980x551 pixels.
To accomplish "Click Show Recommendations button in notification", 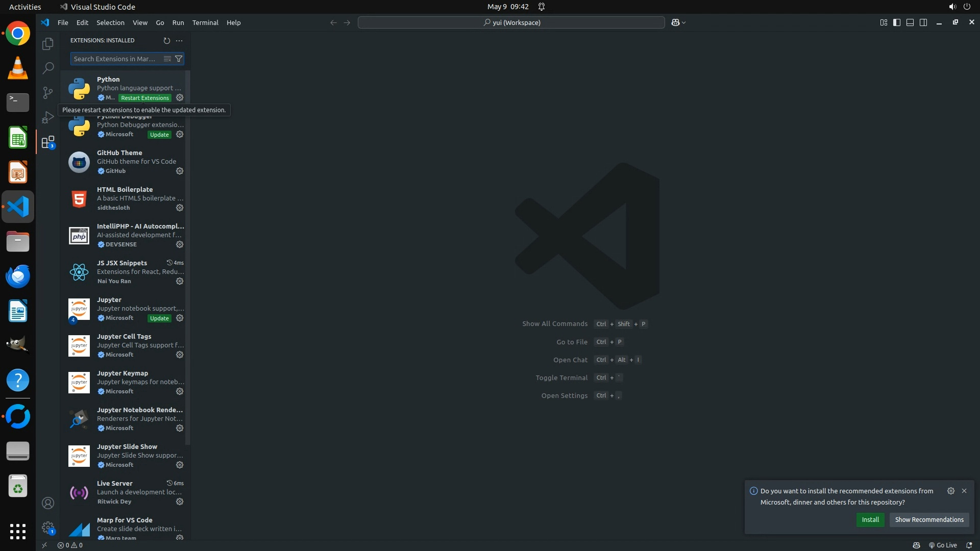I will [x=929, y=519].
